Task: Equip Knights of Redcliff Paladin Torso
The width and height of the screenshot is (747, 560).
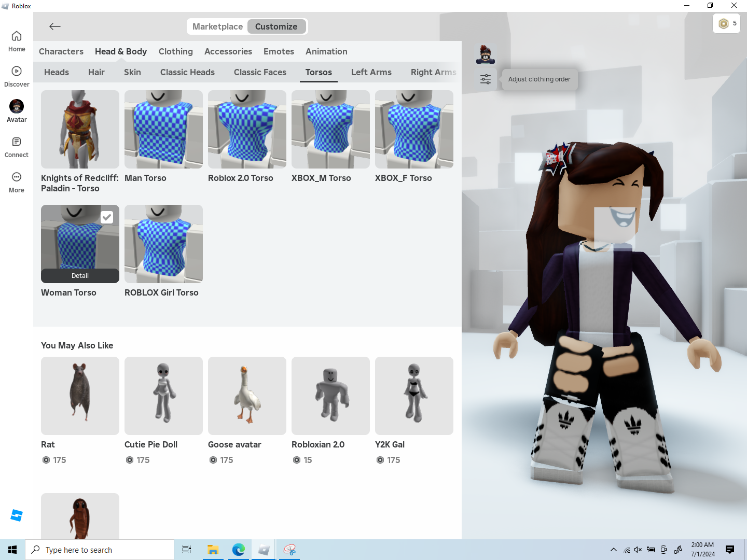Action: coord(80,129)
